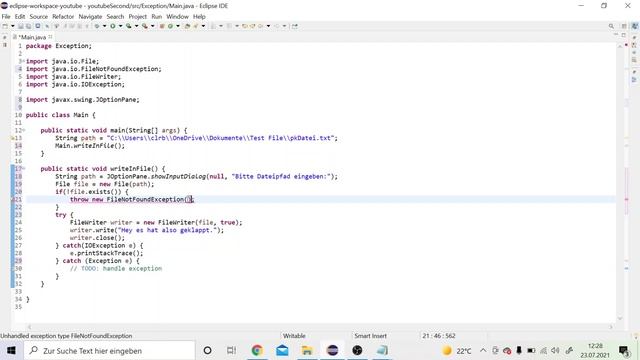Screen dimensions: 640x360
Task: Open Task View in the taskbar
Action: (231, 351)
